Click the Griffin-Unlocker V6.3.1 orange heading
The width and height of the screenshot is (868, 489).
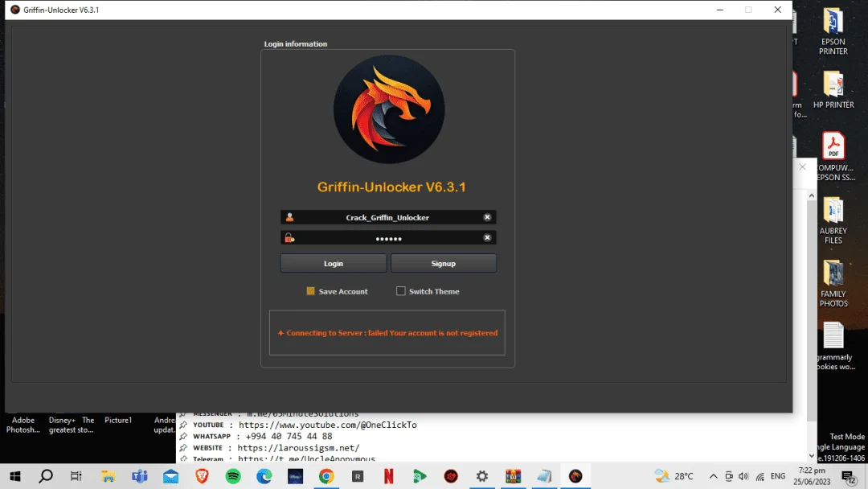[x=391, y=187]
